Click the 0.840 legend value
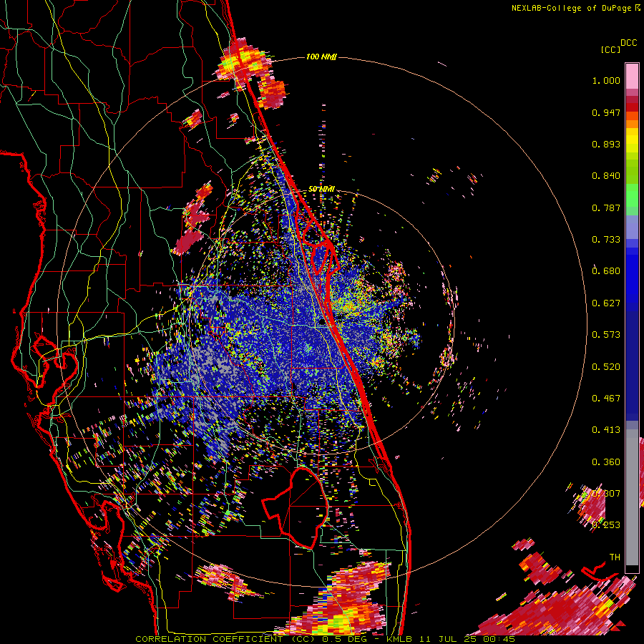644x644 pixels. point(606,176)
